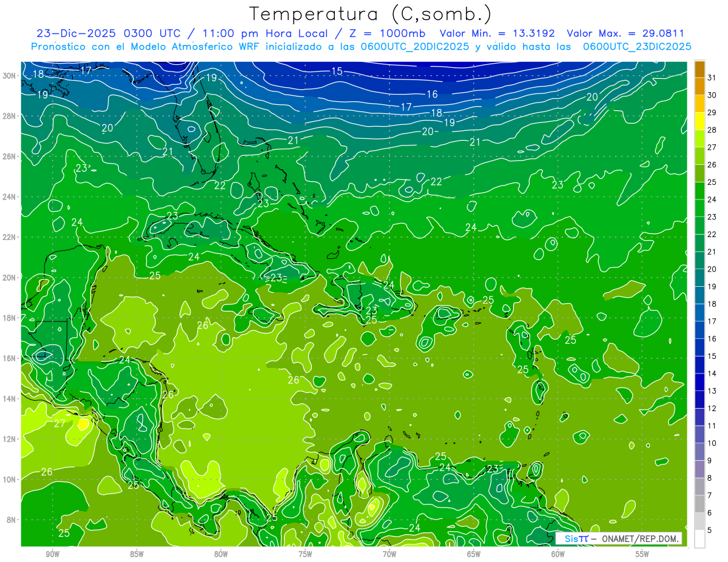Click the color bar label "31"
728x562 pixels.
pyautogui.click(x=712, y=77)
